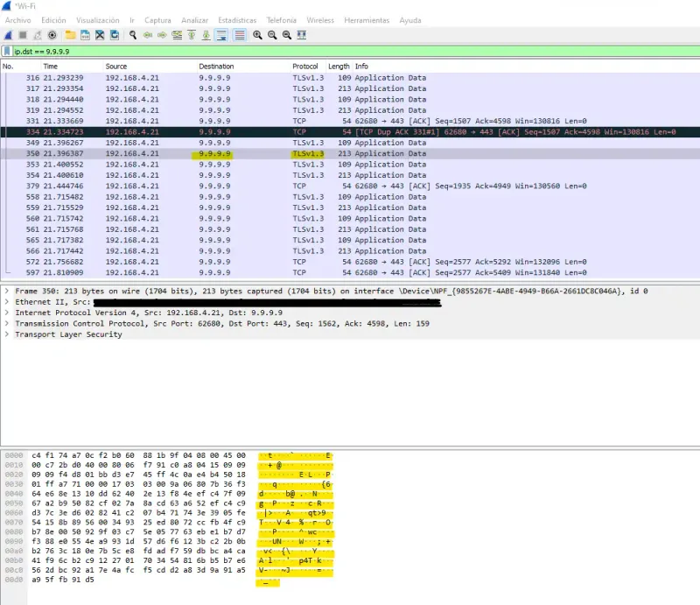This screenshot has width=700, height=605.
Task: Open the Captura menu
Action: tap(157, 20)
